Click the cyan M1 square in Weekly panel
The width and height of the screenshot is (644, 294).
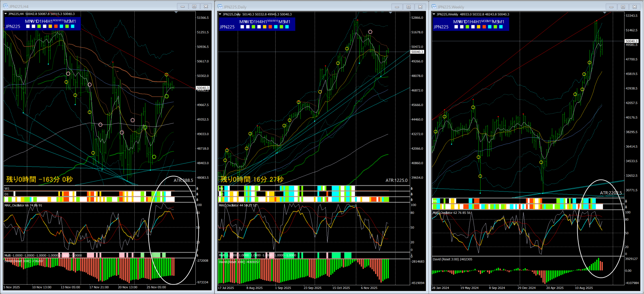tap(501, 27)
